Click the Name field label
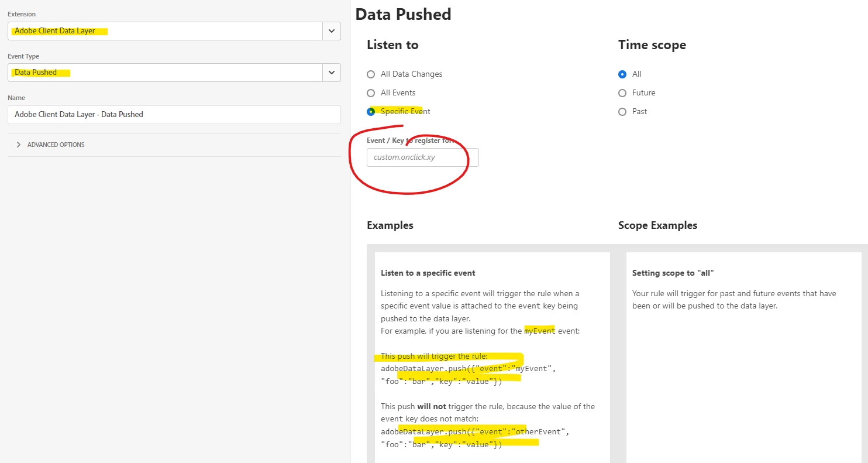The image size is (868, 463). pyautogui.click(x=16, y=98)
